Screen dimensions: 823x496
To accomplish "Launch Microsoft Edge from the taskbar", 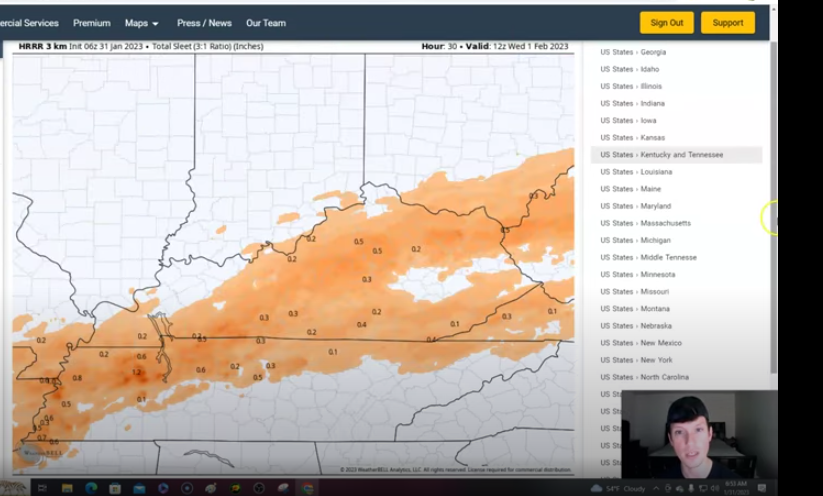I will tap(91, 488).
